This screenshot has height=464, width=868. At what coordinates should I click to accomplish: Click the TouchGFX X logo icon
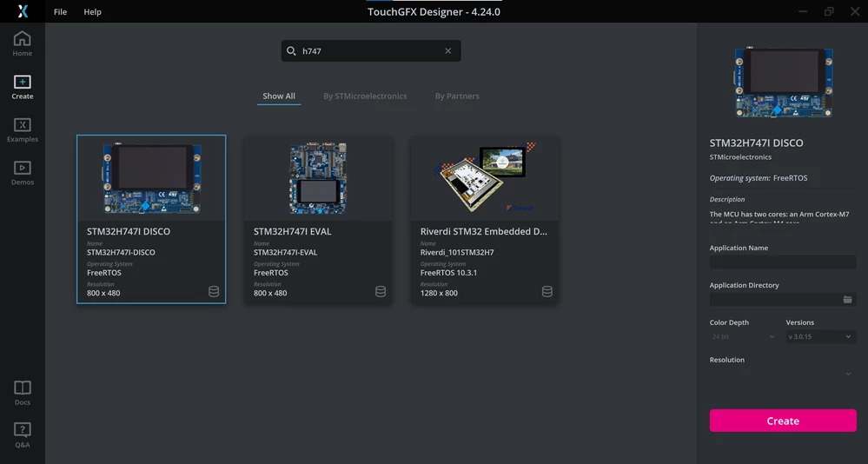pos(23,11)
